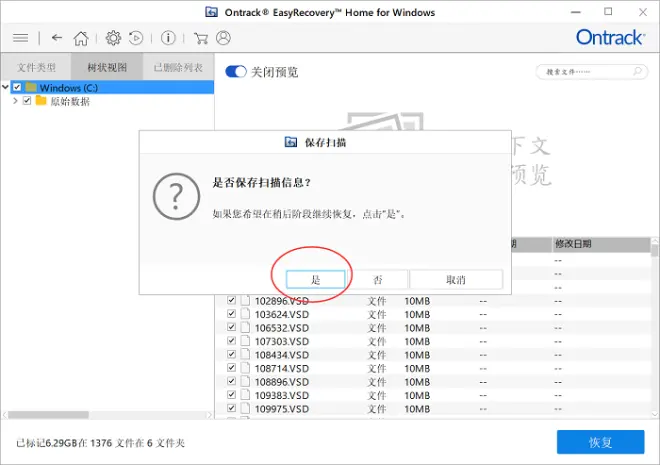Open the user account icon
The image size is (660, 465).
pos(223,38)
